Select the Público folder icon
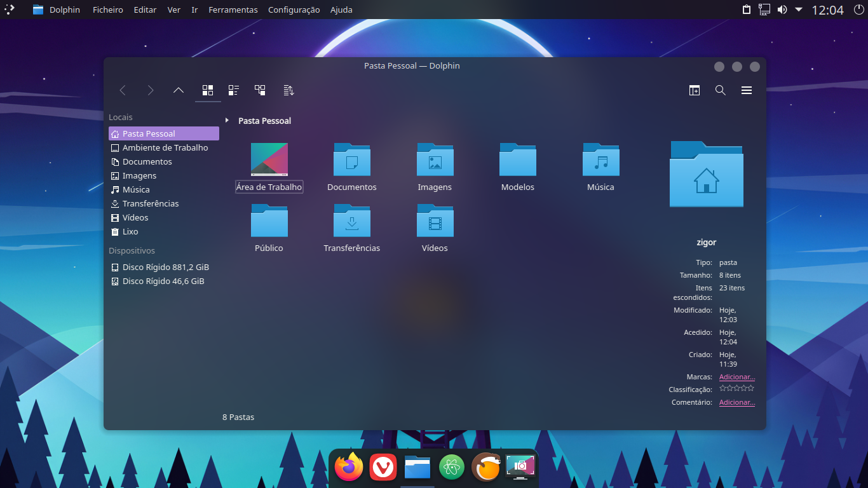Image resolution: width=868 pixels, height=488 pixels. coord(269,220)
